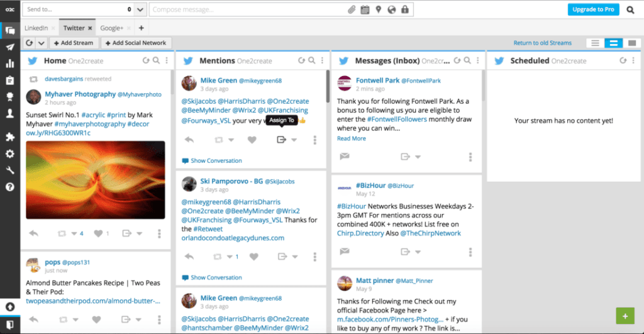
Task: Click the Return to old Streams link
Action: pos(543,43)
